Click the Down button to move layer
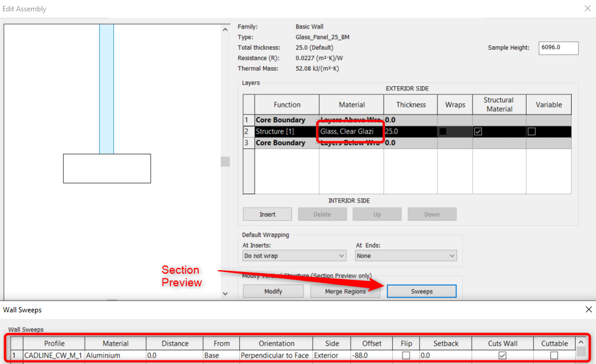The height and width of the screenshot is (364, 596). click(x=432, y=214)
